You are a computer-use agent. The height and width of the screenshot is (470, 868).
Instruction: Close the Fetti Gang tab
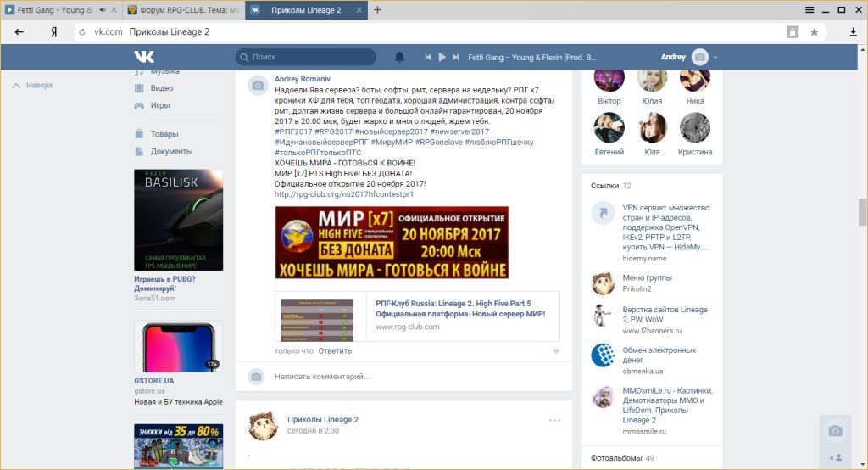pos(114,10)
